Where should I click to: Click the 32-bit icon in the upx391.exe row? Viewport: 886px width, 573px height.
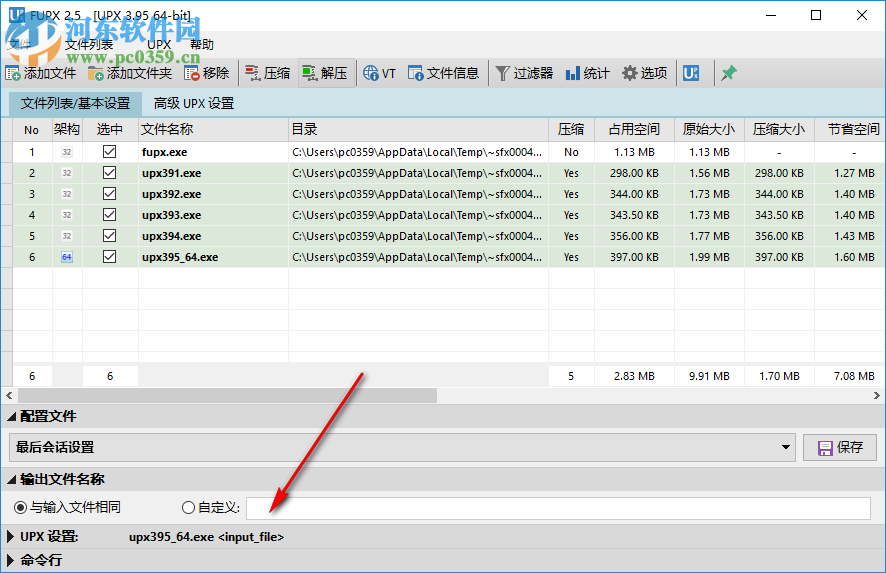click(x=67, y=173)
